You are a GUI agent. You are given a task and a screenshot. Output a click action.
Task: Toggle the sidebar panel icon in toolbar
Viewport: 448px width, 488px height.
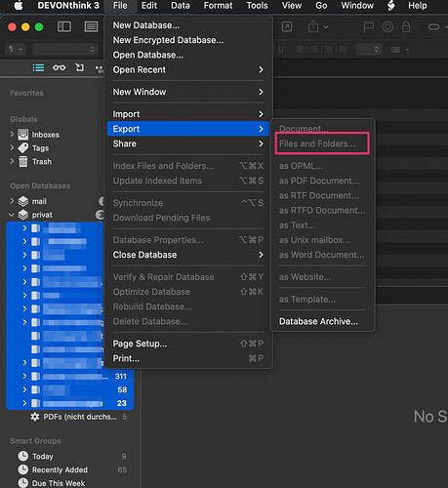(x=64, y=26)
